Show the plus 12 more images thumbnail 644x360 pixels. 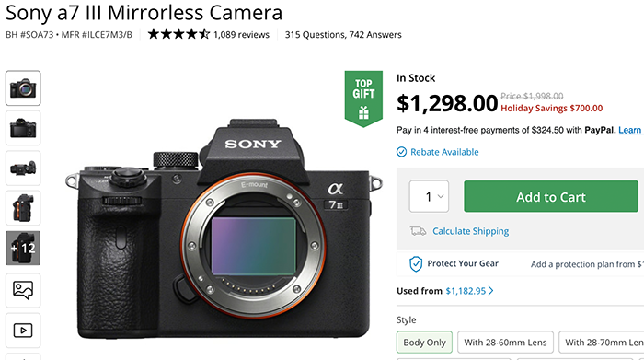23,249
